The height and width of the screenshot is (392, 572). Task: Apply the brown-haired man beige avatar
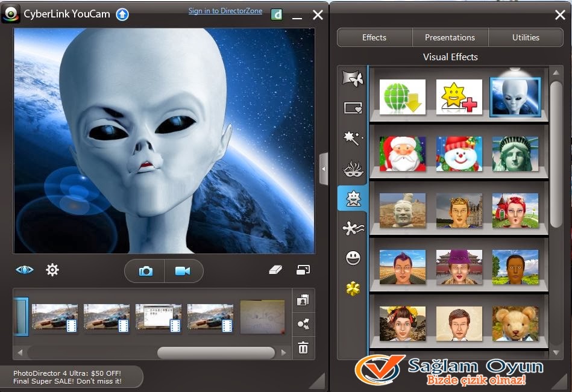(x=459, y=323)
